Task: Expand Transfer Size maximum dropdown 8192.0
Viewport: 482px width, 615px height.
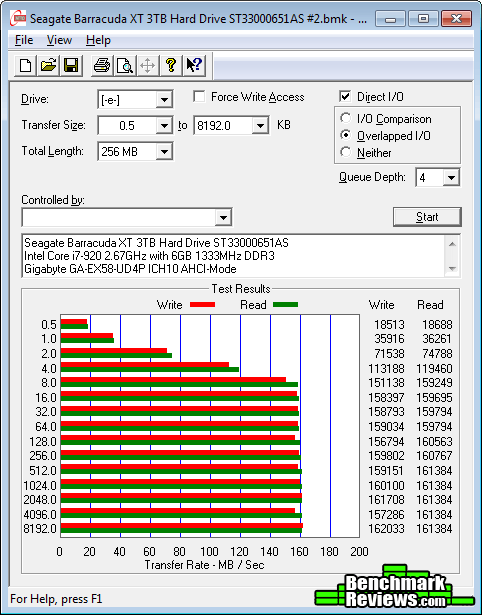Action: [260, 126]
